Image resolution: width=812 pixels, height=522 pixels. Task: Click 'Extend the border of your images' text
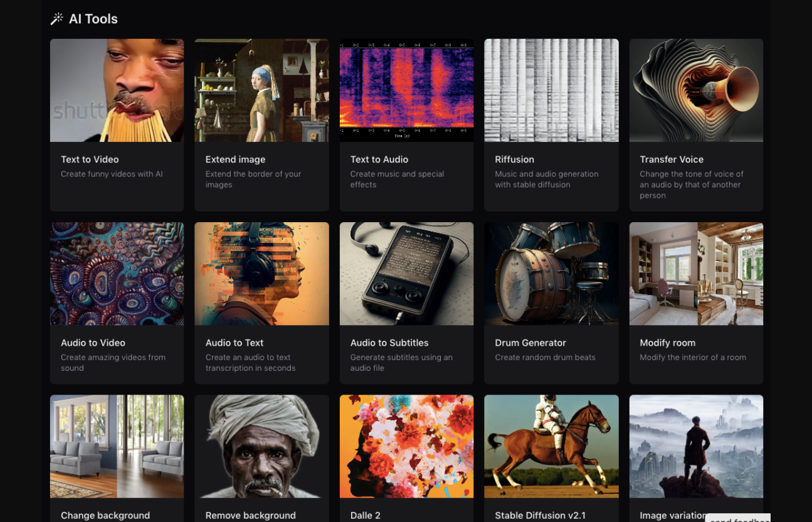click(253, 179)
